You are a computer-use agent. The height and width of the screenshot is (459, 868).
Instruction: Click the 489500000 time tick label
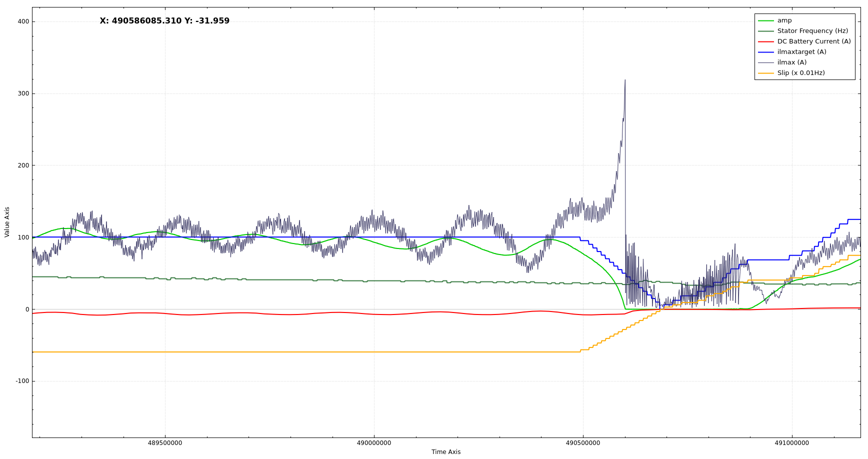(x=165, y=443)
